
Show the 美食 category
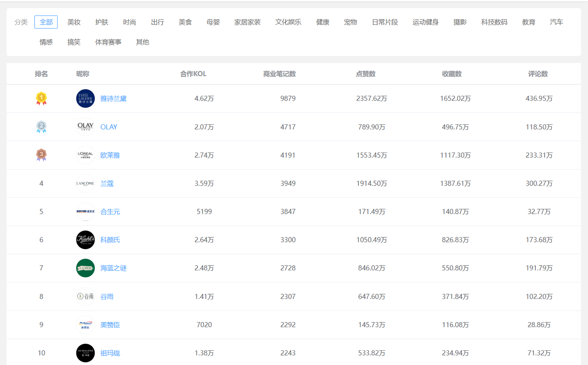click(x=185, y=22)
